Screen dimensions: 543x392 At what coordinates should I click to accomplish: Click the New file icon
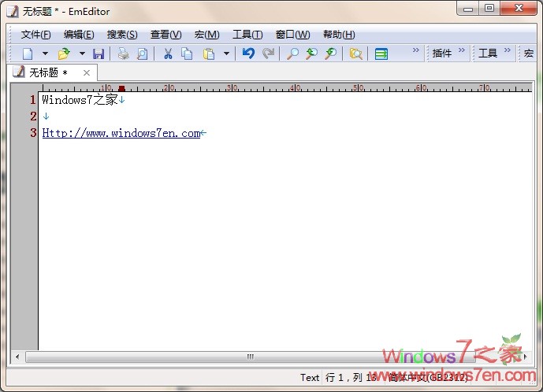tap(28, 54)
